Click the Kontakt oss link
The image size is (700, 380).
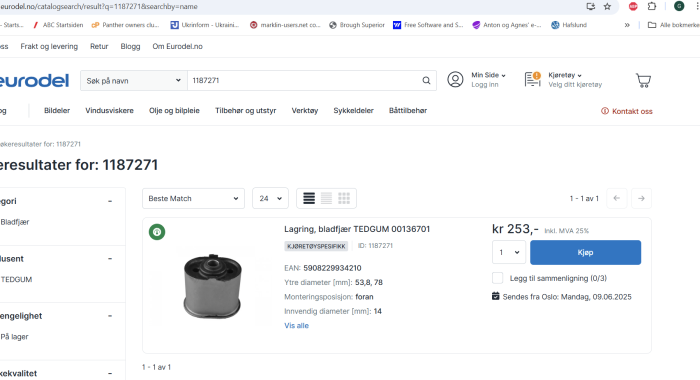(627, 111)
